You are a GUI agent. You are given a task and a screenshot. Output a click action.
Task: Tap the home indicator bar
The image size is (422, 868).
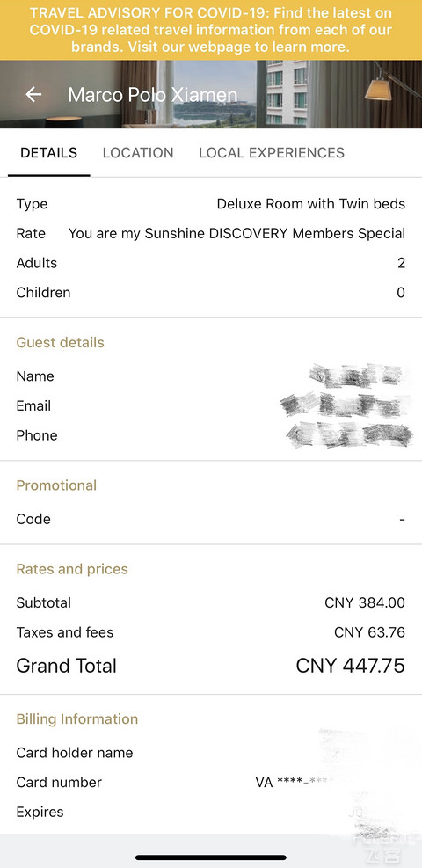[211, 858]
